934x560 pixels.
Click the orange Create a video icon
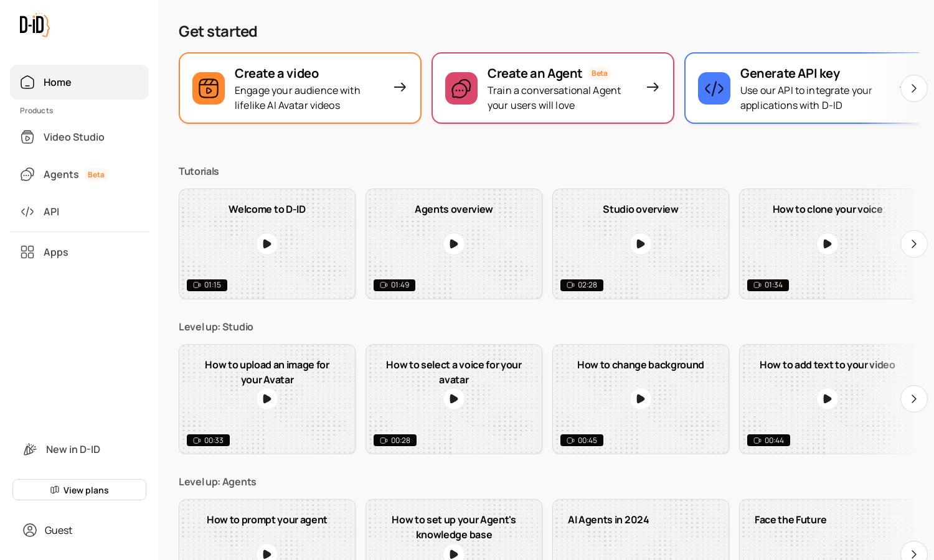pyautogui.click(x=209, y=88)
